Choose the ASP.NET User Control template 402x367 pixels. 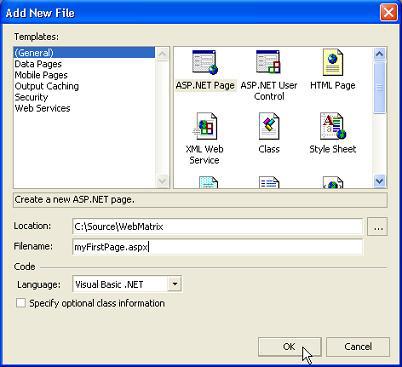tap(269, 62)
